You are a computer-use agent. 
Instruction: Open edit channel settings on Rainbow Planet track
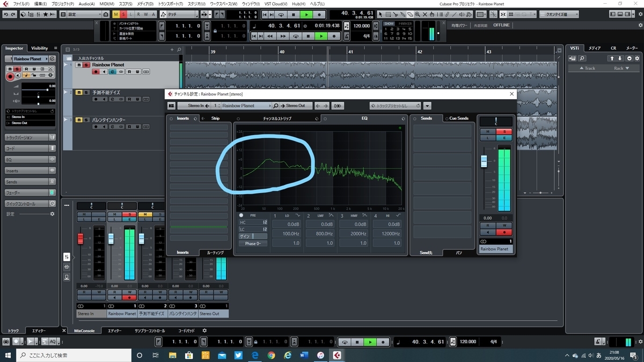click(x=113, y=71)
